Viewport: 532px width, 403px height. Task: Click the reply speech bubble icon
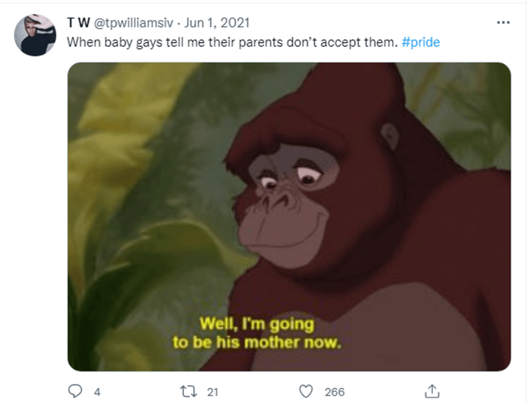pyautogui.click(x=75, y=392)
